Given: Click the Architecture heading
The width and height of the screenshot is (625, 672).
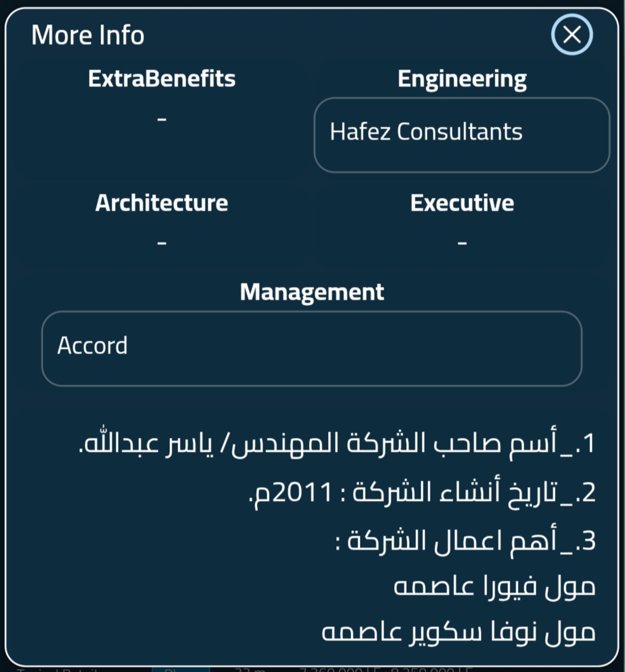Looking at the screenshot, I should [x=161, y=203].
